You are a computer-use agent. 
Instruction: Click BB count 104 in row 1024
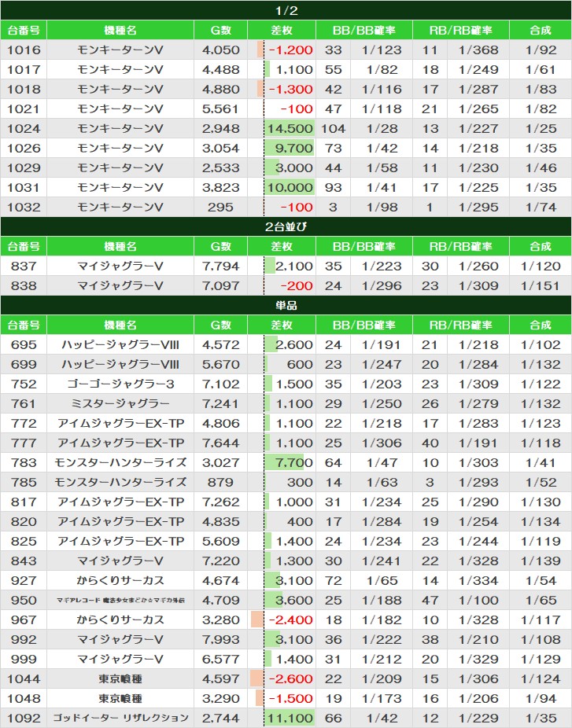333,128
